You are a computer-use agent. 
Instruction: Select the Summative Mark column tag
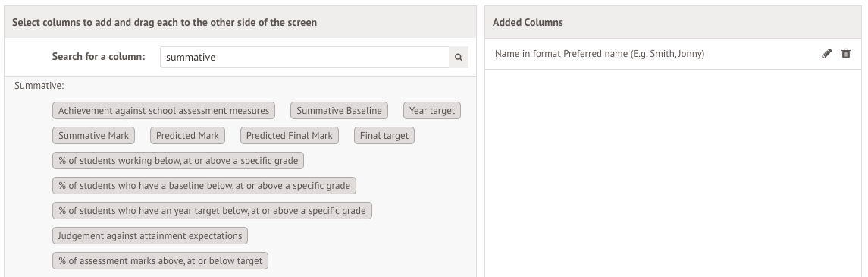(93, 136)
